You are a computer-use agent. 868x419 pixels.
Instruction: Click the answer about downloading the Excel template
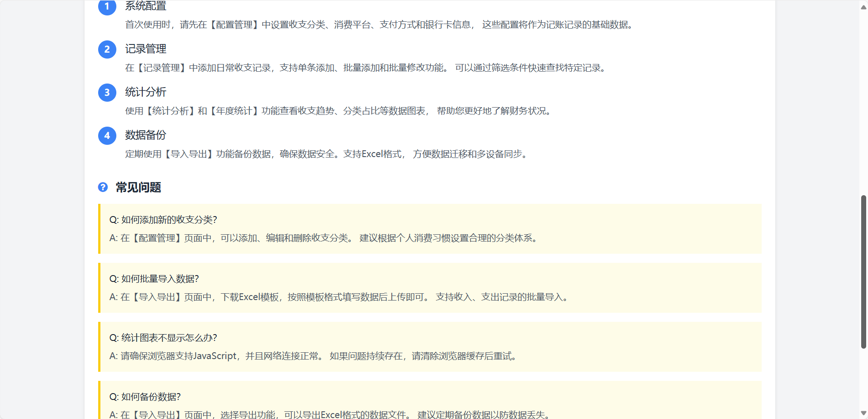coord(339,297)
